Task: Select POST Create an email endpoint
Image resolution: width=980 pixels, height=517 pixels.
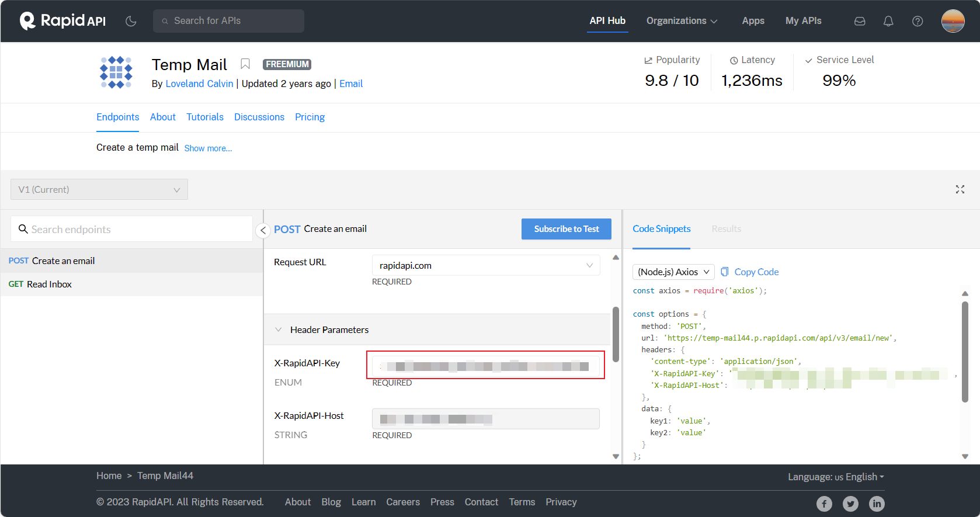Action: click(x=131, y=261)
